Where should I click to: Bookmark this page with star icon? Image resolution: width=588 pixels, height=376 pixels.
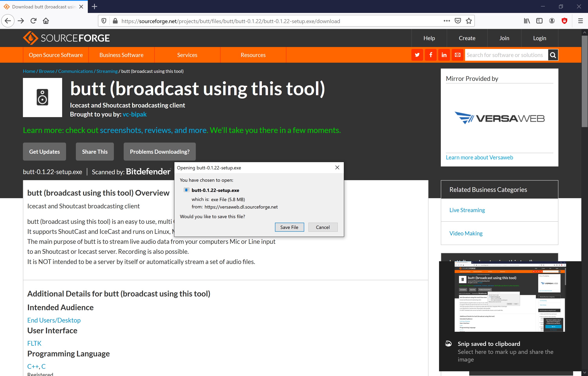pos(469,21)
